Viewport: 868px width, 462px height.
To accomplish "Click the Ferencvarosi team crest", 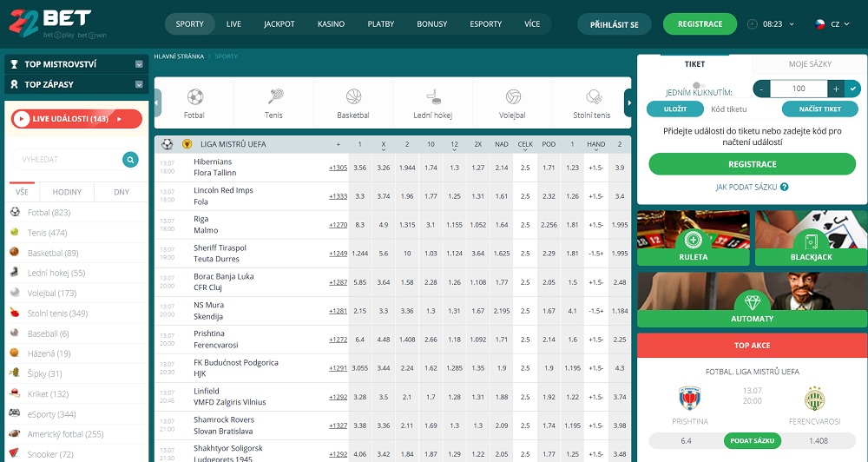I will (x=815, y=399).
